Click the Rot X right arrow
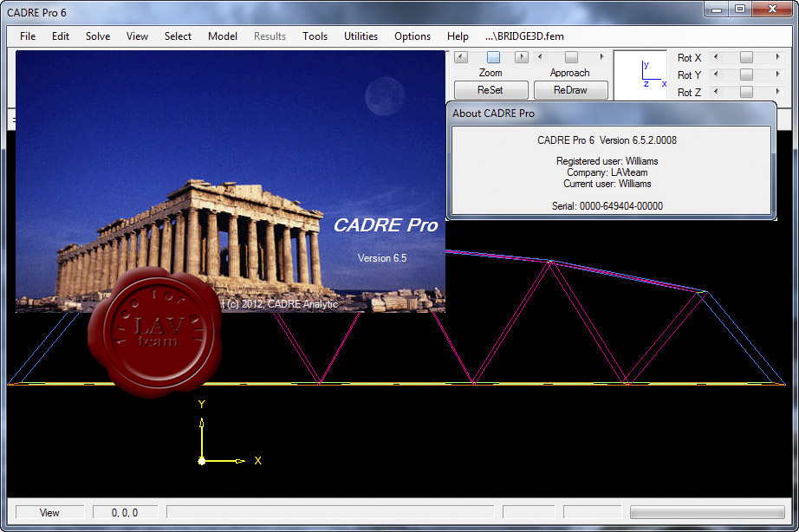799x532 pixels. tap(777, 57)
